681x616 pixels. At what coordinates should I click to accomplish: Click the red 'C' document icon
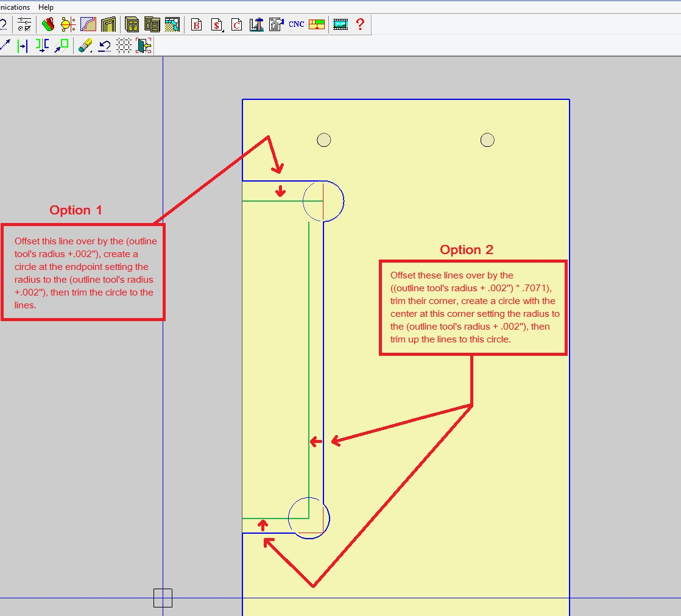point(236,24)
